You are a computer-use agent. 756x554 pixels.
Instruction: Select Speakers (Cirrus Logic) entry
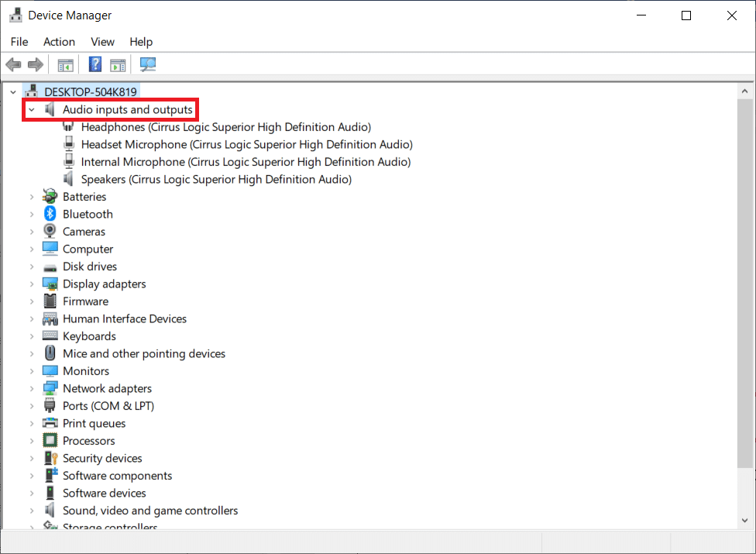(216, 179)
